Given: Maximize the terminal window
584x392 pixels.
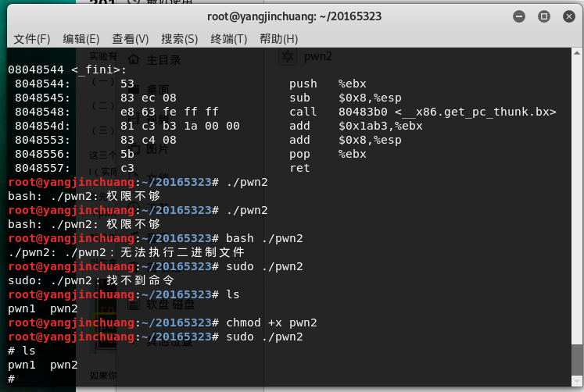Looking at the screenshot, I should point(544,16).
